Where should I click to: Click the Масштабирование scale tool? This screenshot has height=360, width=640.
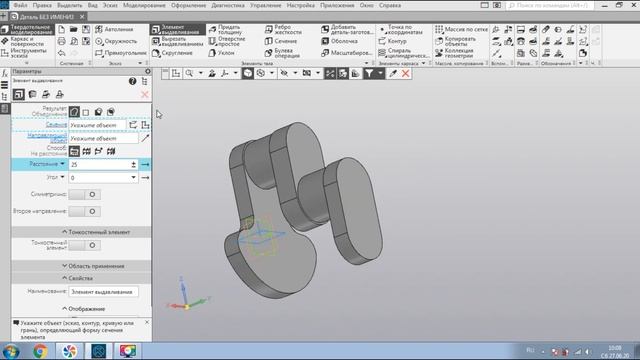(x=347, y=53)
